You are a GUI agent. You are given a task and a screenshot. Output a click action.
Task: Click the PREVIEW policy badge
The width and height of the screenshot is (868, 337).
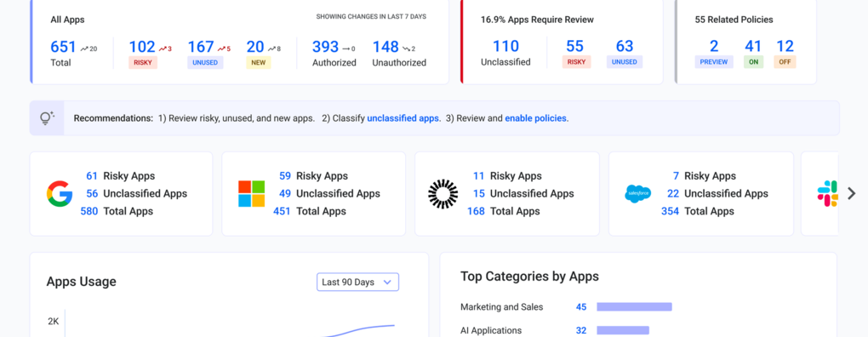pos(714,62)
